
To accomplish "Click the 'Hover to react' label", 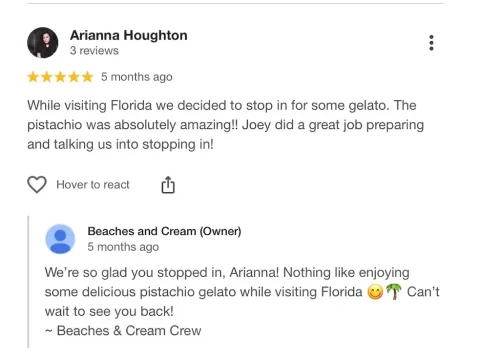I will point(93,185).
